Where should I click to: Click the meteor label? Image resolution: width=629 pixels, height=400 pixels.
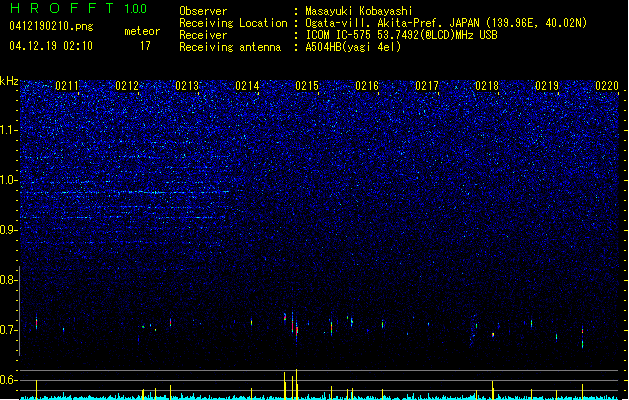tap(142, 31)
